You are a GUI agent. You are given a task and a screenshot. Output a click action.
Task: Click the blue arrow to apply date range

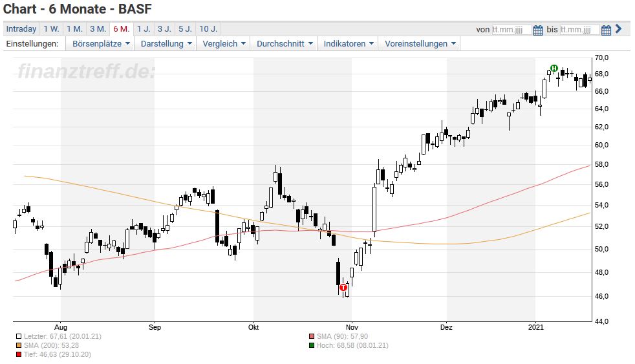point(618,28)
